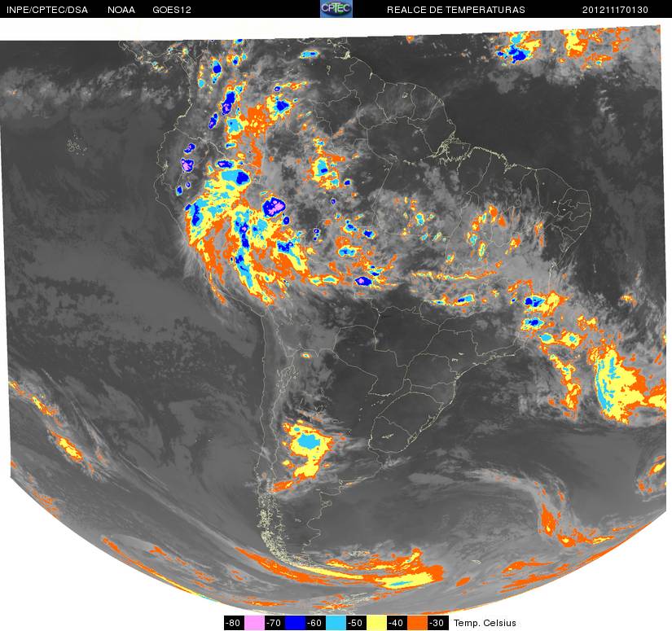Viewport: 672px width, 631px height.
Task: Click the REALCE DE TEMPERATURAS title
Action: click(x=456, y=10)
